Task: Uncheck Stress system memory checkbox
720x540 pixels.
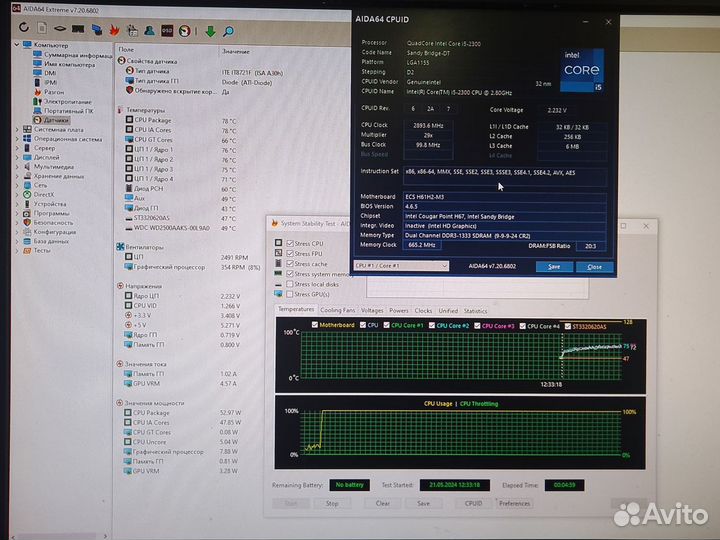Action: [290, 274]
